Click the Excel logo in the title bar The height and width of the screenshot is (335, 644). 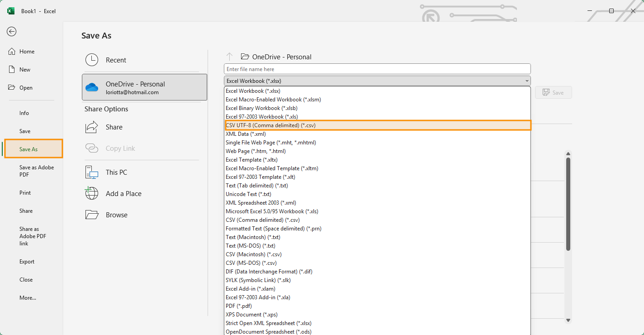tap(11, 11)
